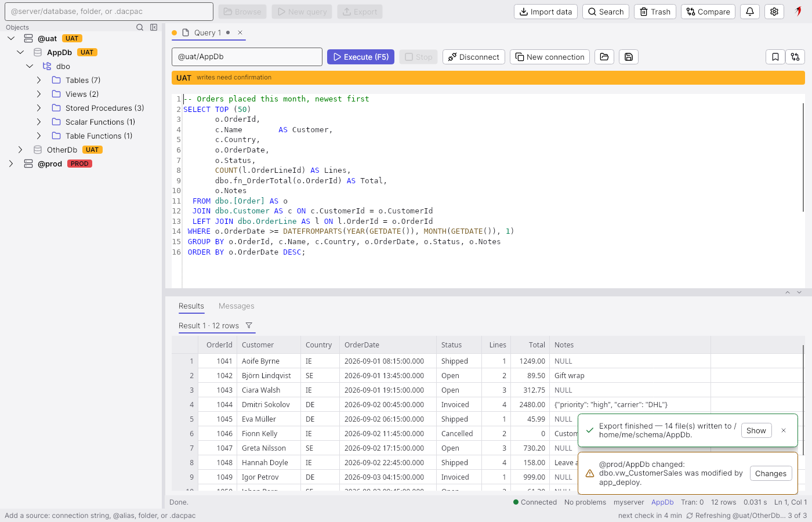Click the Import data button
This screenshot has height=522, width=812.
click(546, 12)
